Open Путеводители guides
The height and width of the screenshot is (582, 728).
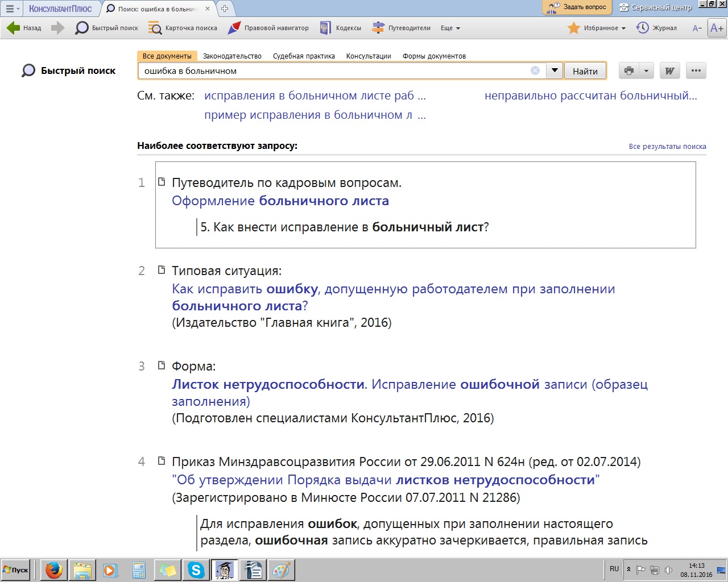(x=401, y=28)
